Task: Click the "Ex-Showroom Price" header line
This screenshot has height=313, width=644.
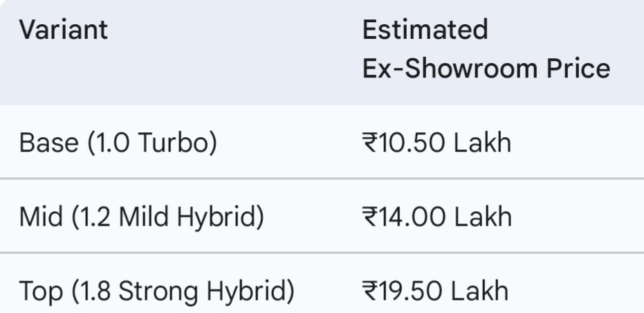Action: (x=486, y=69)
